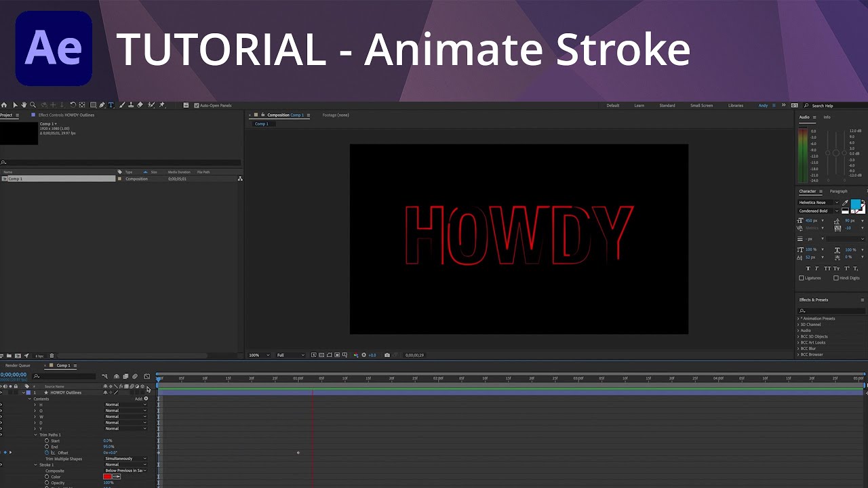Open the Paragraph panel tab
This screenshot has width=868, height=488.
(x=839, y=191)
